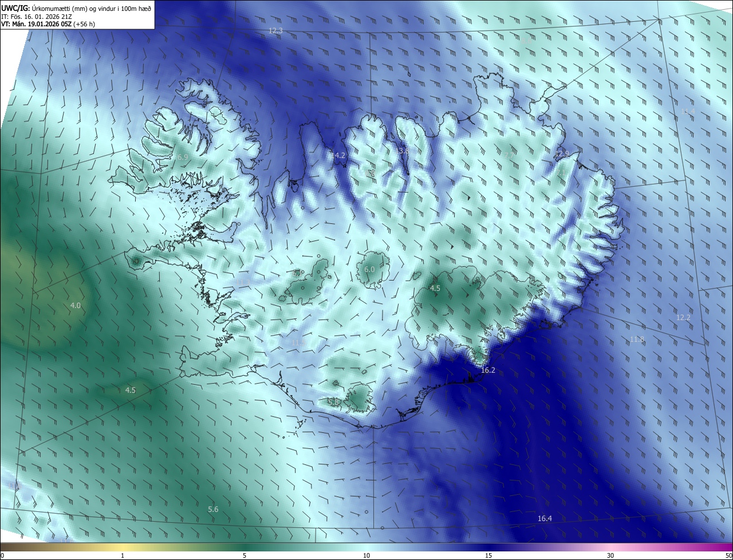The image size is (733, 560).
Task: Click the 16.4 value over the southern ocean
Action: click(x=545, y=519)
